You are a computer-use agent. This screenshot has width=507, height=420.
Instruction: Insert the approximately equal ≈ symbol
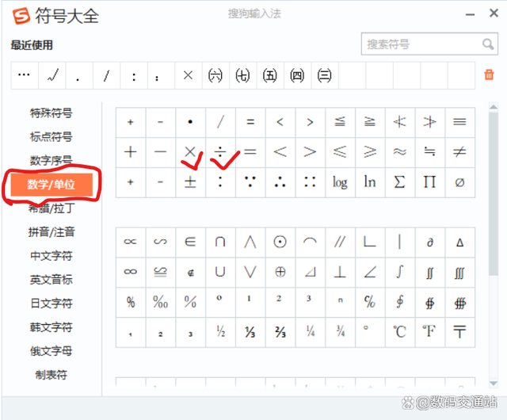399,152
